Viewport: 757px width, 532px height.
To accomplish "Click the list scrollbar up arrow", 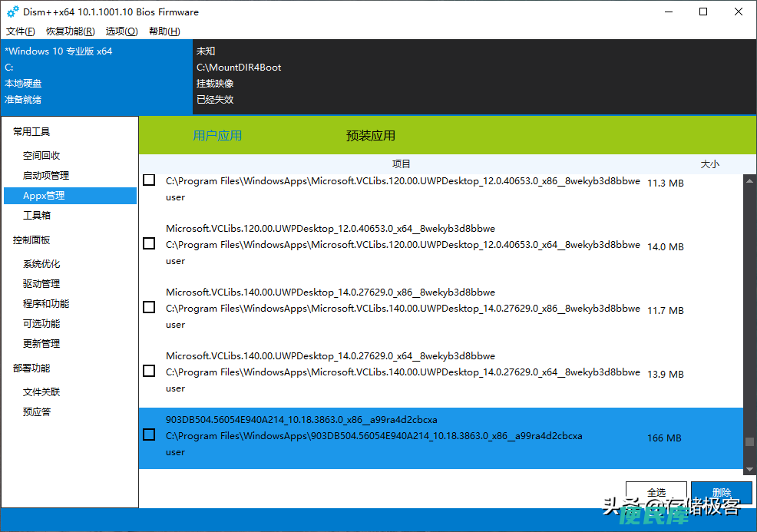I will 749,181.
